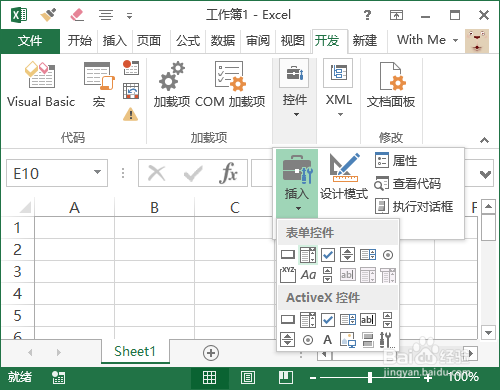This screenshot has width=500, height=390.
Task: Insert form control Combo Box
Action: click(x=308, y=255)
